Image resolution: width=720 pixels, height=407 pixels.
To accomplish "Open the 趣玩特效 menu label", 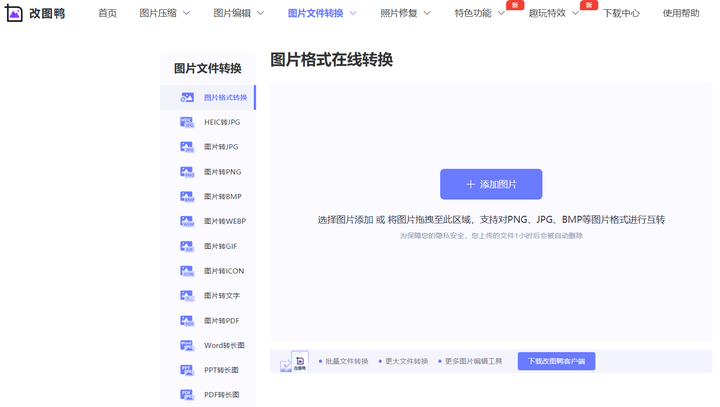I will (x=547, y=13).
